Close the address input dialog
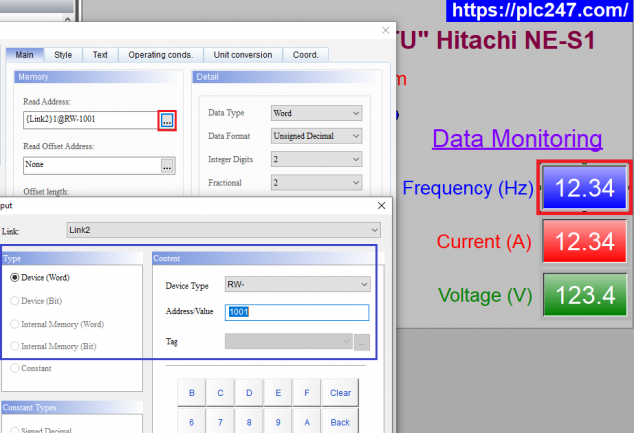This screenshot has height=433, width=634. tap(381, 205)
